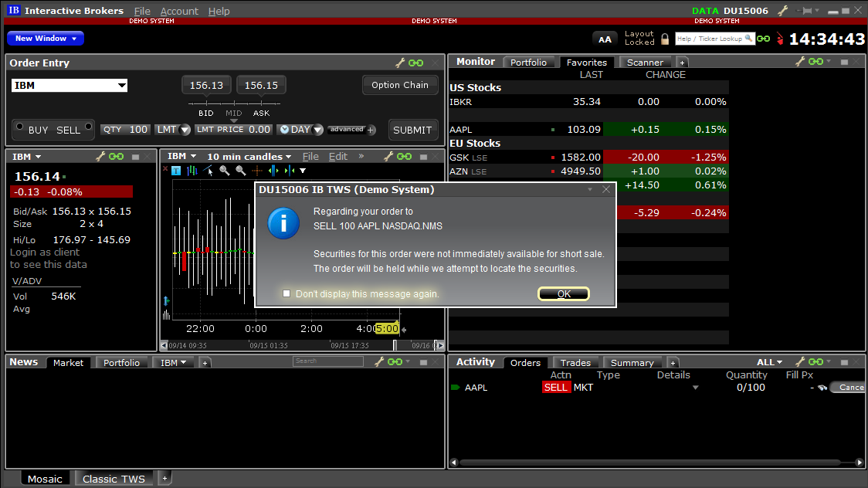Open the ALL filter dropdown in Activity
This screenshot has width=868, height=488.
point(769,362)
